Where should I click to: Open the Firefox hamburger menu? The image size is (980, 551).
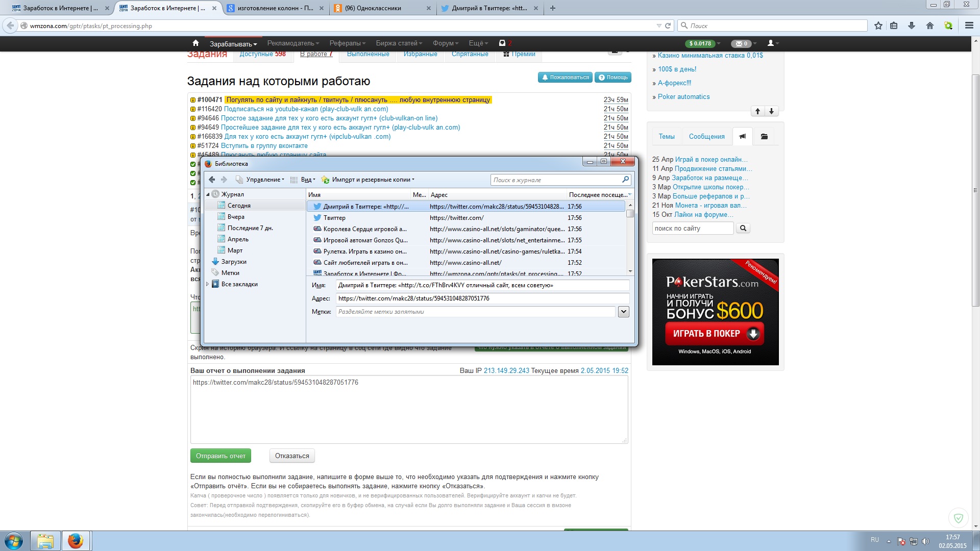tap(969, 26)
